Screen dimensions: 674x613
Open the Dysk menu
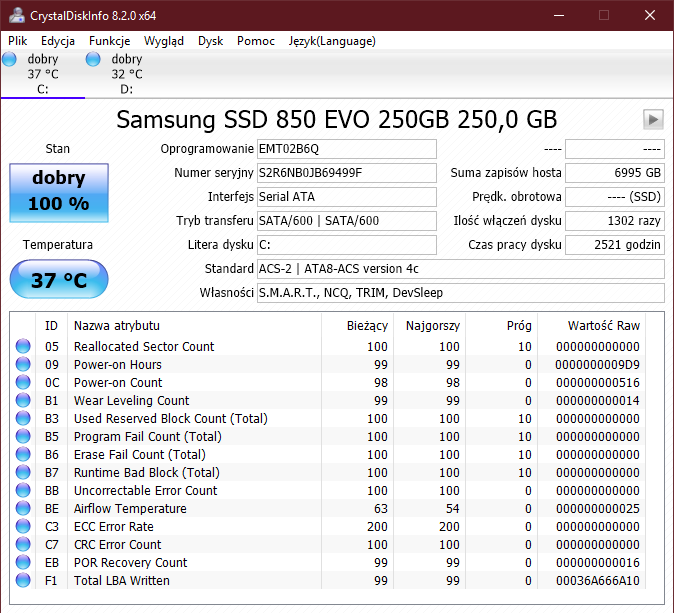[210, 41]
